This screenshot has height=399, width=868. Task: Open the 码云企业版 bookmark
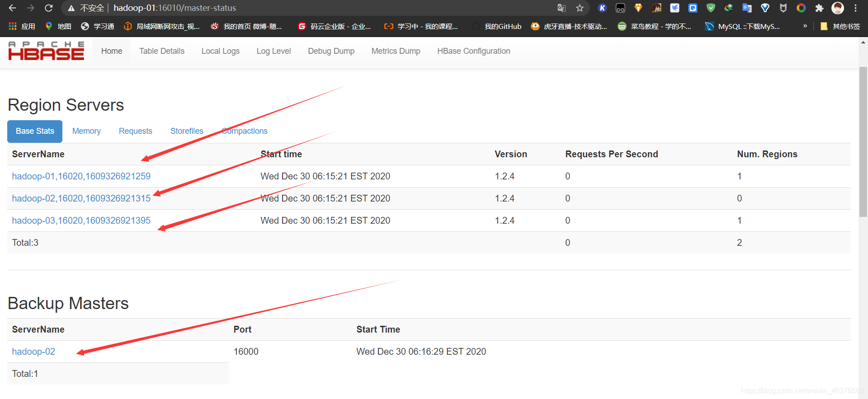pyautogui.click(x=334, y=27)
